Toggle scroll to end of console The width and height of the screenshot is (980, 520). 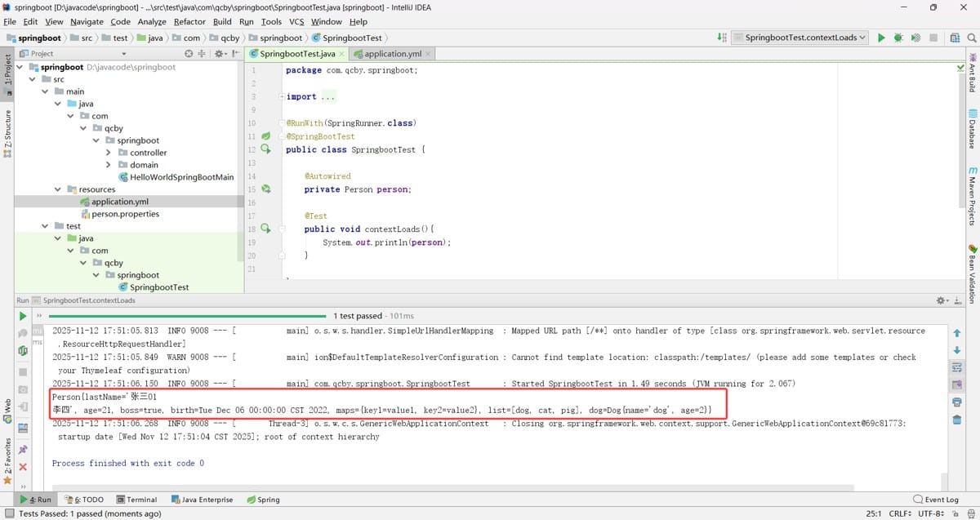pyautogui.click(x=956, y=385)
